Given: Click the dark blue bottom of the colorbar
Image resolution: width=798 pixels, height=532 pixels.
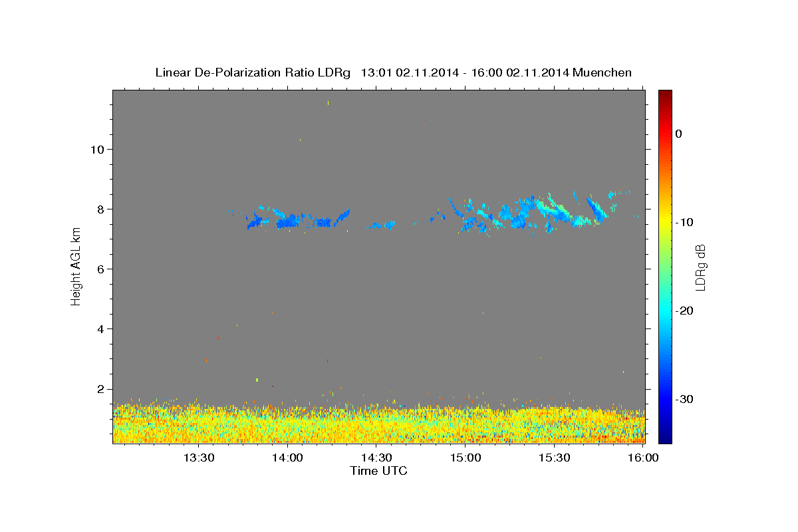Looking at the screenshot, I should [x=665, y=436].
